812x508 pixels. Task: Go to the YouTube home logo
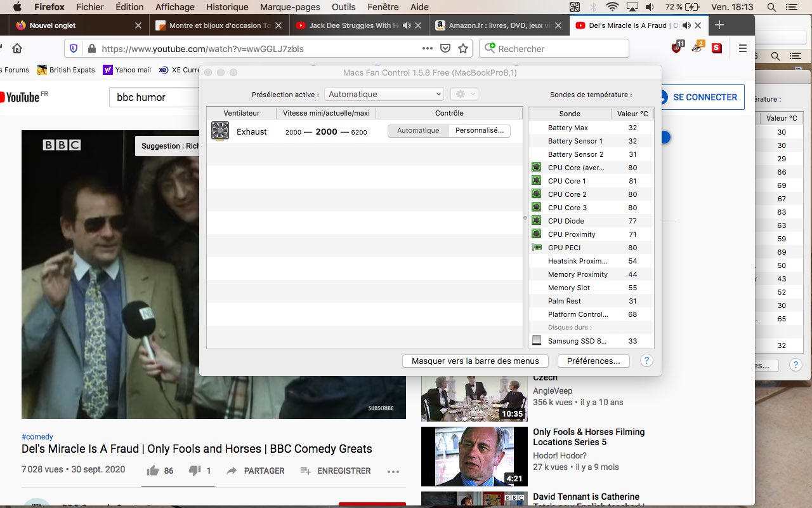(x=24, y=97)
